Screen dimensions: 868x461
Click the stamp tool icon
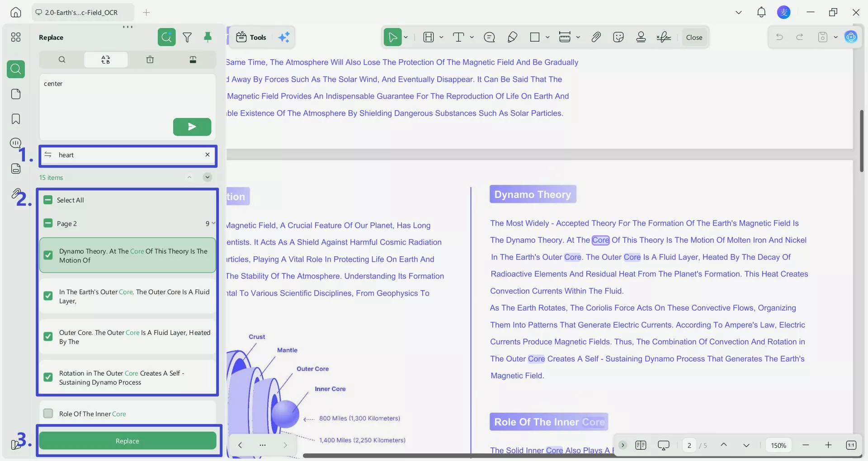(x=641, y=38)
